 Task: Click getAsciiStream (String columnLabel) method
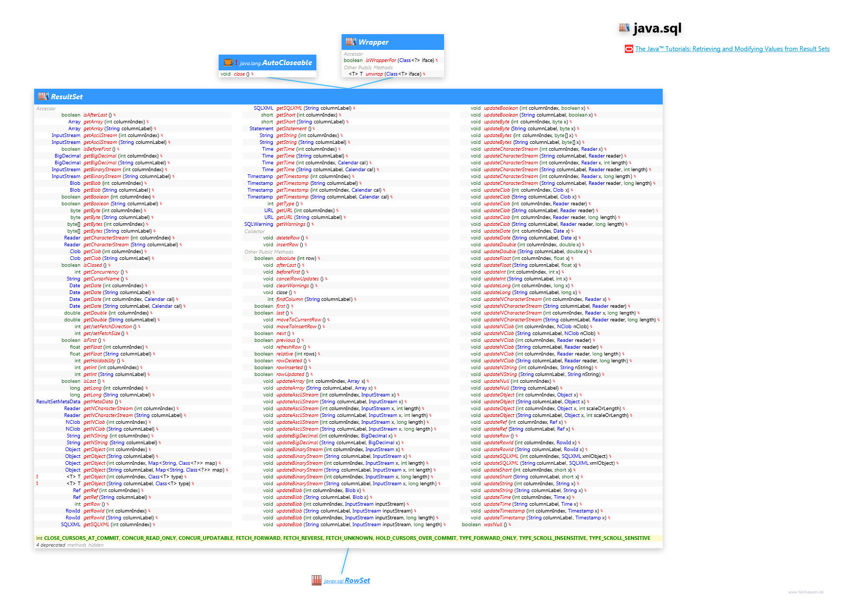[125, 142]
